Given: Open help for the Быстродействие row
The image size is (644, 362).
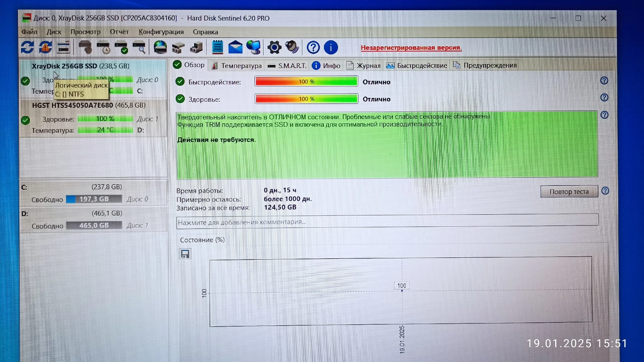Looking at the screenshot, I should 604,81.
